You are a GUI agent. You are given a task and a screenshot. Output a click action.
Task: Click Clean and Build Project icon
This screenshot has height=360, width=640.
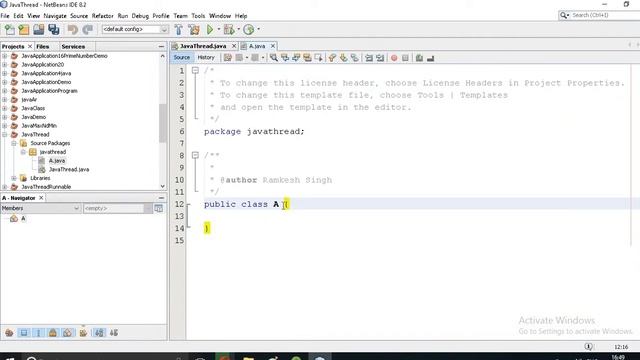tap(194, 29)
